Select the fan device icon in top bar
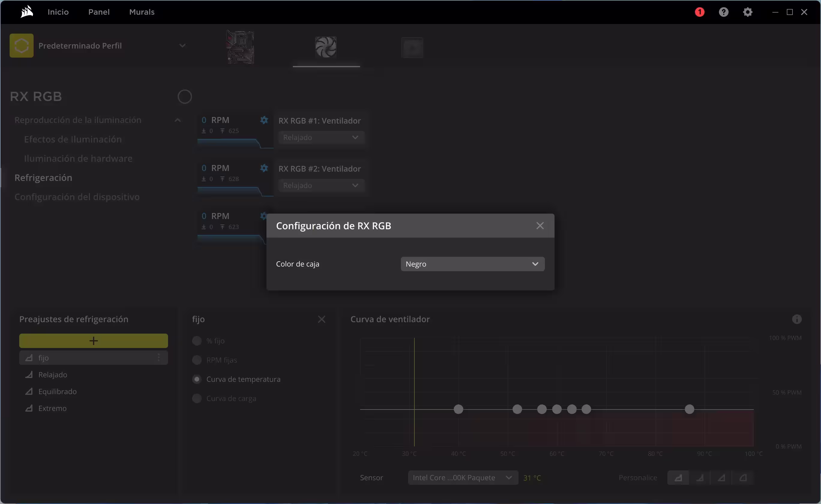Screen dimensions: 821x504 (x=326, y=47)
